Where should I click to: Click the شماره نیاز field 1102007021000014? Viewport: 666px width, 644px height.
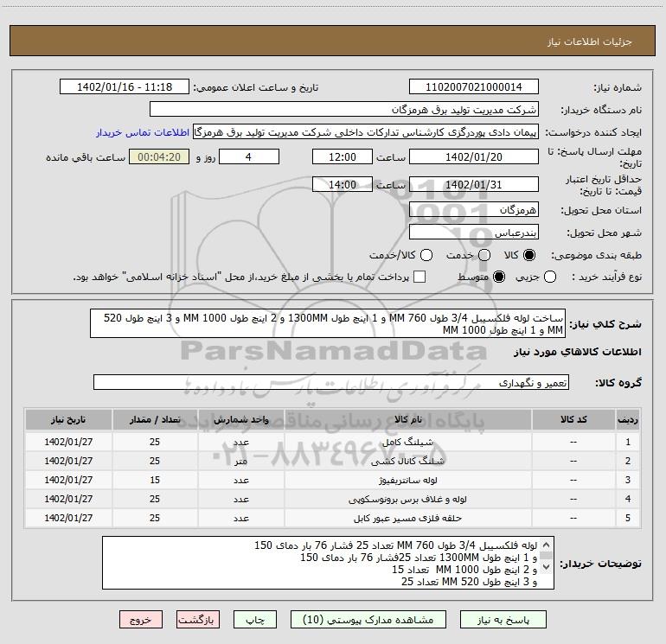tap(474, 87)
